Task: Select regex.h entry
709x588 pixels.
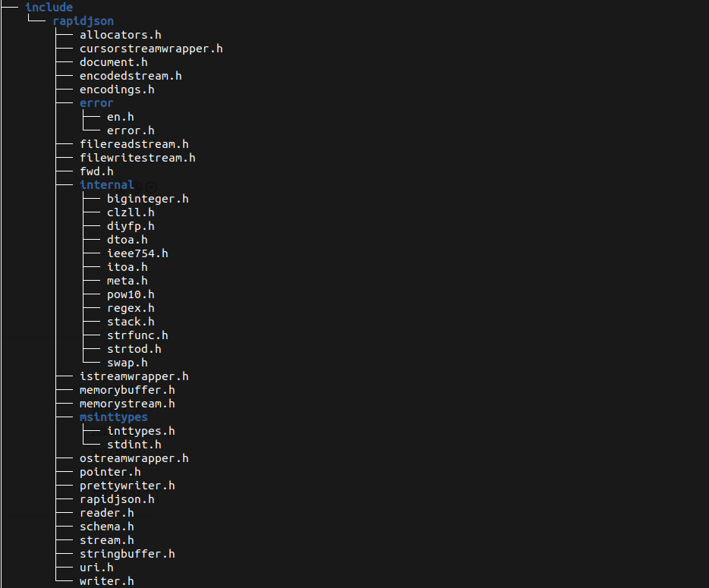Action: tap(131, 308)
